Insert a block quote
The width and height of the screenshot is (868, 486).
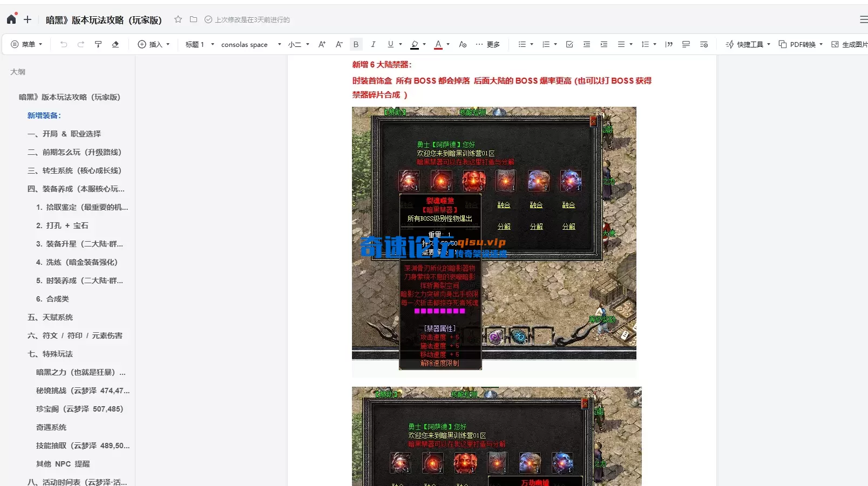pos(669,44)
